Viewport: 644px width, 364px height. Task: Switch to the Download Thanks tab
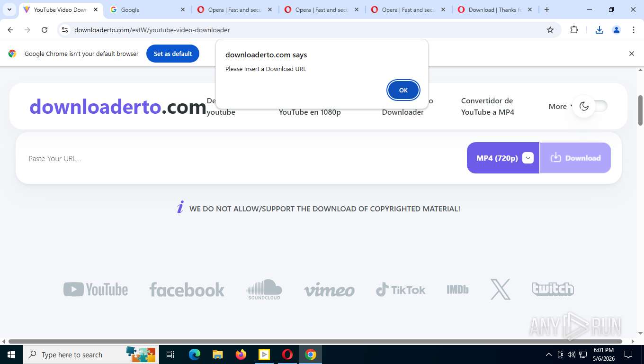[x=496, y=9]
